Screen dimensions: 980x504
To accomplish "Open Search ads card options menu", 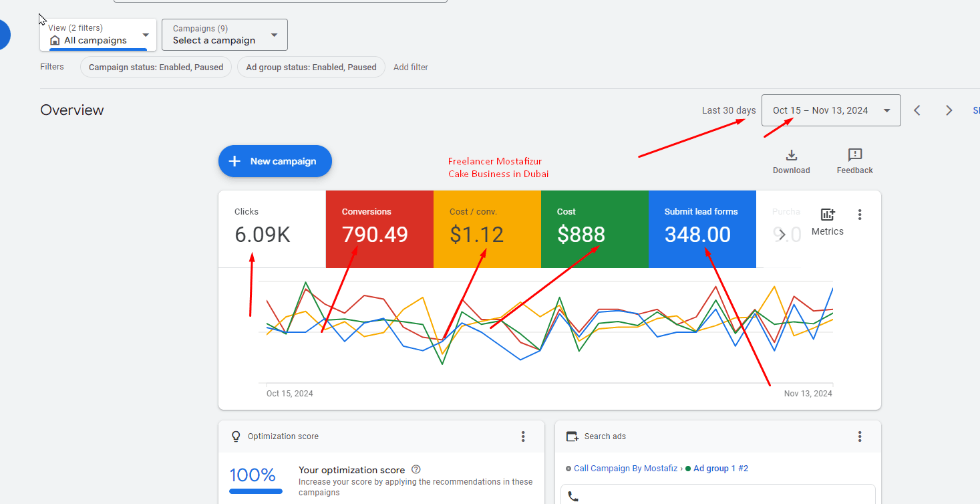I will coord(860,436).
